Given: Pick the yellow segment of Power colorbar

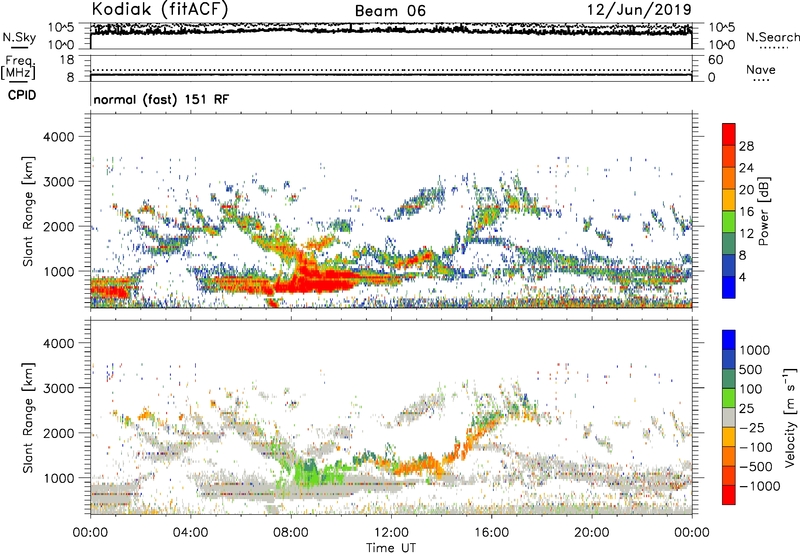Looking at the screenshot, I should [x=729, y=200].
